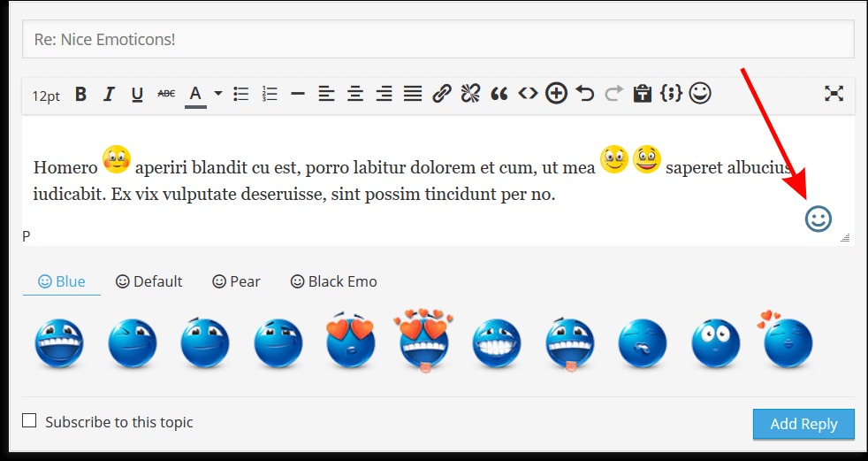Toggle underline formatting
Image resolution: width=868 pixels, height=461 pixels.
tap(137, 95)
